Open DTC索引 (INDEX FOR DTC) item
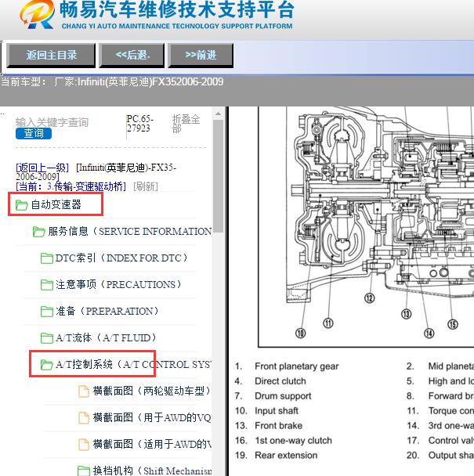Screen dimensions: 474x476 click(121, 258)
